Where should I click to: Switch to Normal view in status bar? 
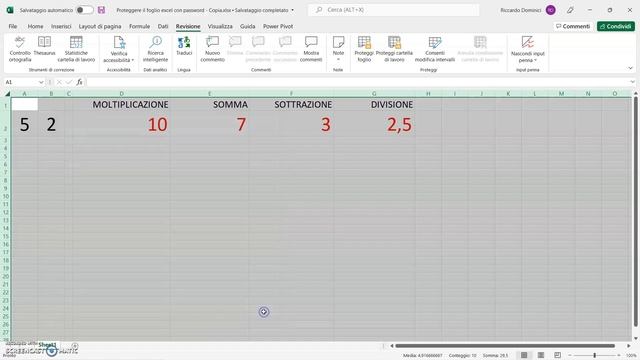click(x=524, y=355)
